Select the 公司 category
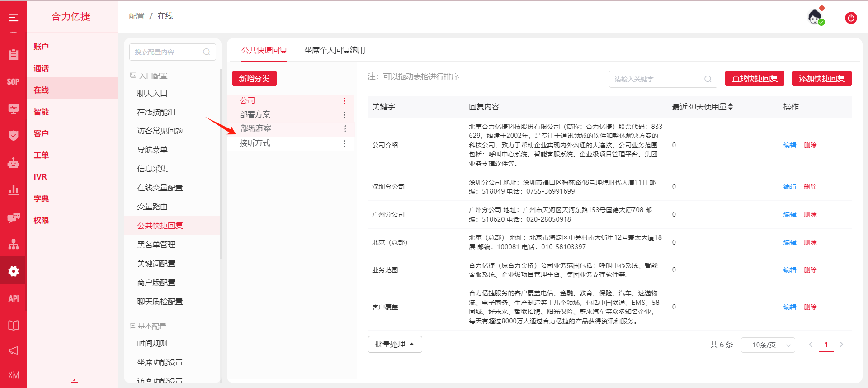868x388 pixels. click(x=247, y=100)
